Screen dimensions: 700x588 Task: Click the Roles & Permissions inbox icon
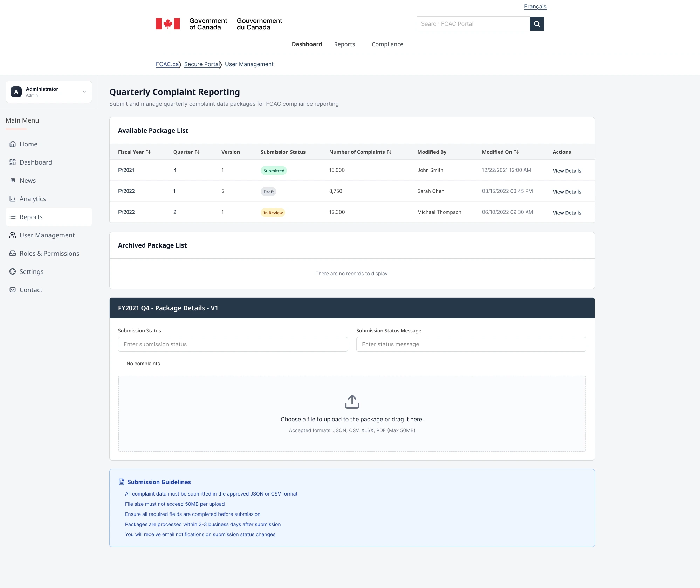click(x=13, y=253)
